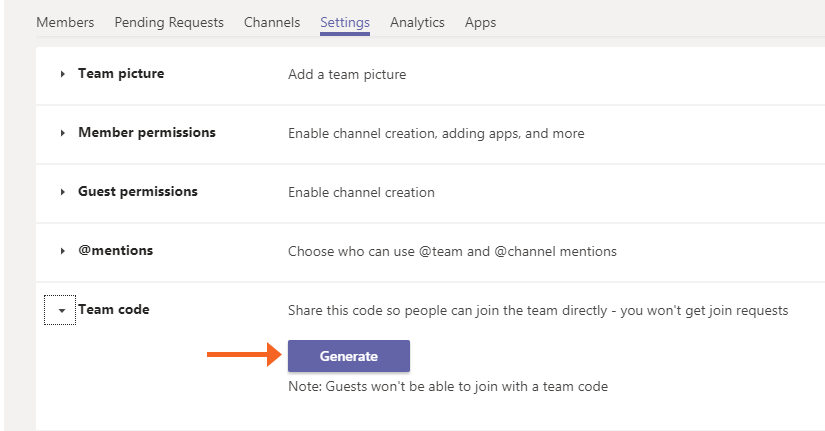Select the Settings tab
This screenshot has height=431, width=825.
(345, 22)
